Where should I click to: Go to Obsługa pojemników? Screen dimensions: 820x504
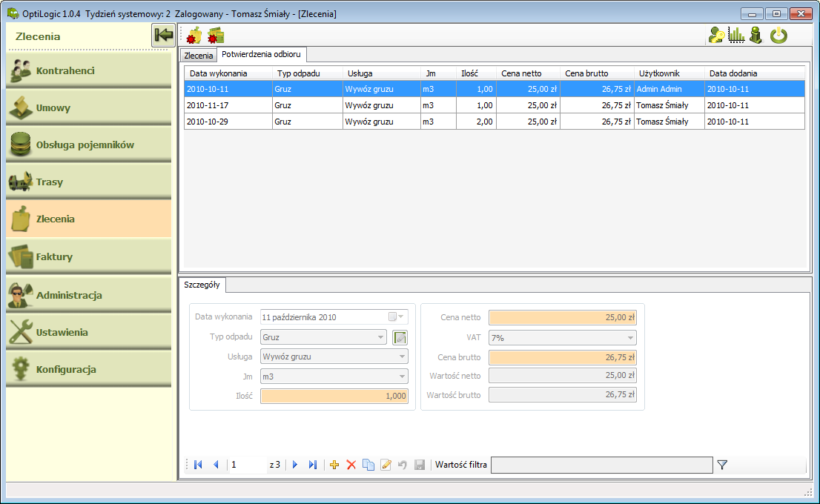[88, 145]
